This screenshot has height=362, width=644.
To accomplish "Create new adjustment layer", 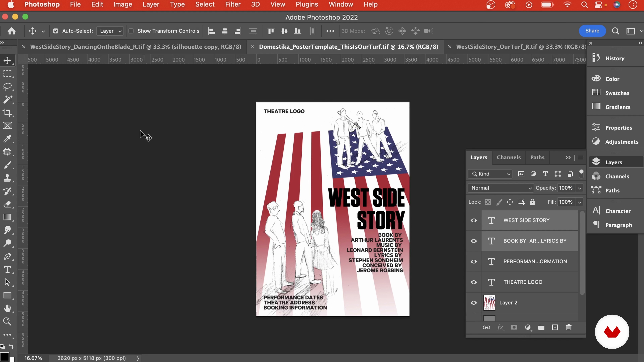I will point(528,327).
